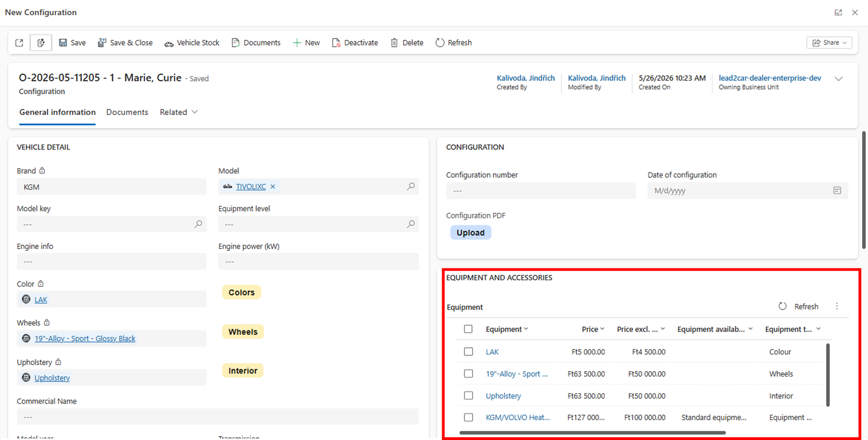
Task: Click the form editor icon next to Save
Action: [41, 43]
